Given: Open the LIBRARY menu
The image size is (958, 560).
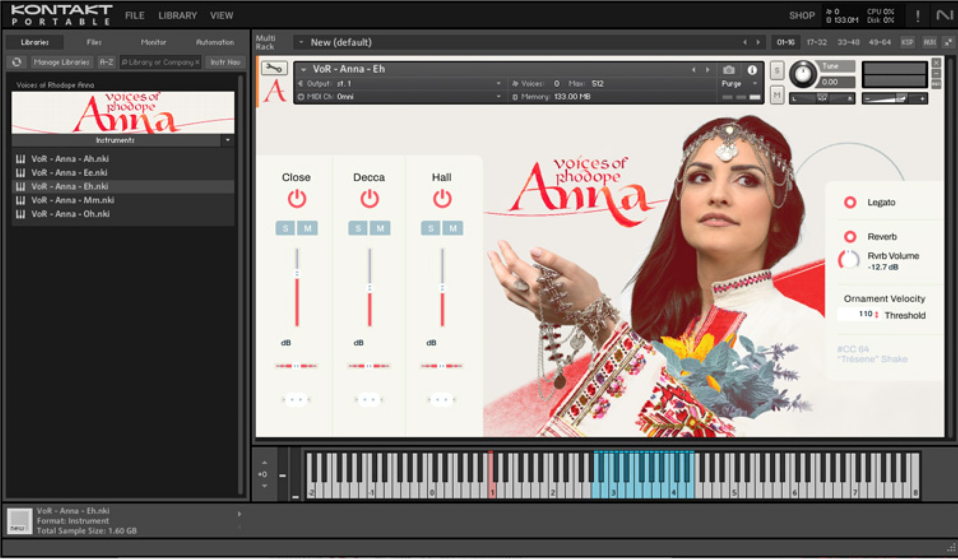Looking at the screenshot, I should click(x=178, y=16).
